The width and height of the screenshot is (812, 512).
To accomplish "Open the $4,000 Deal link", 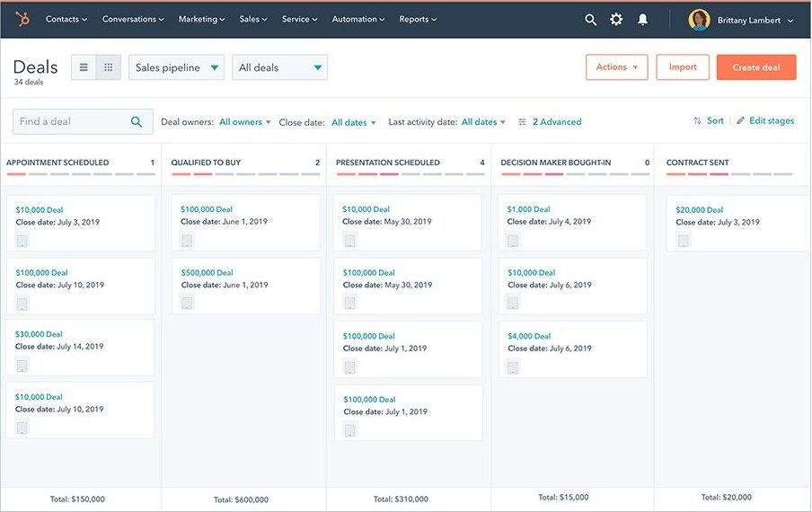I will (x=529, y=336).
